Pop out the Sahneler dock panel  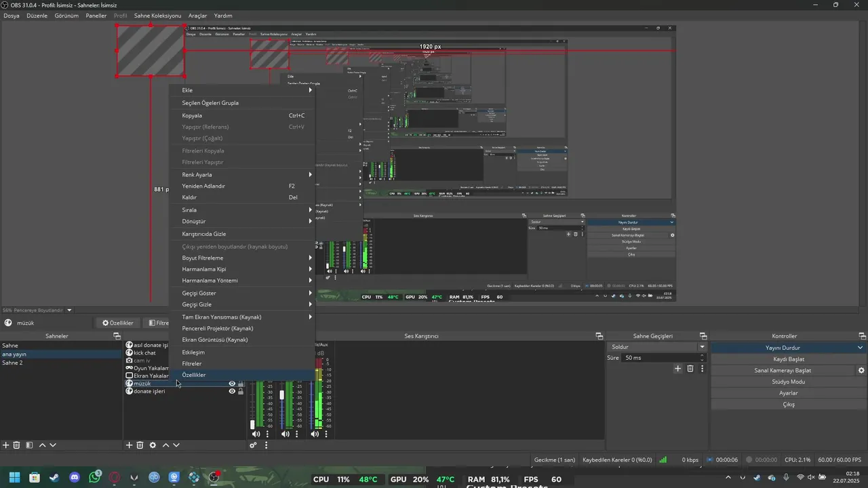tap(117, 336)
